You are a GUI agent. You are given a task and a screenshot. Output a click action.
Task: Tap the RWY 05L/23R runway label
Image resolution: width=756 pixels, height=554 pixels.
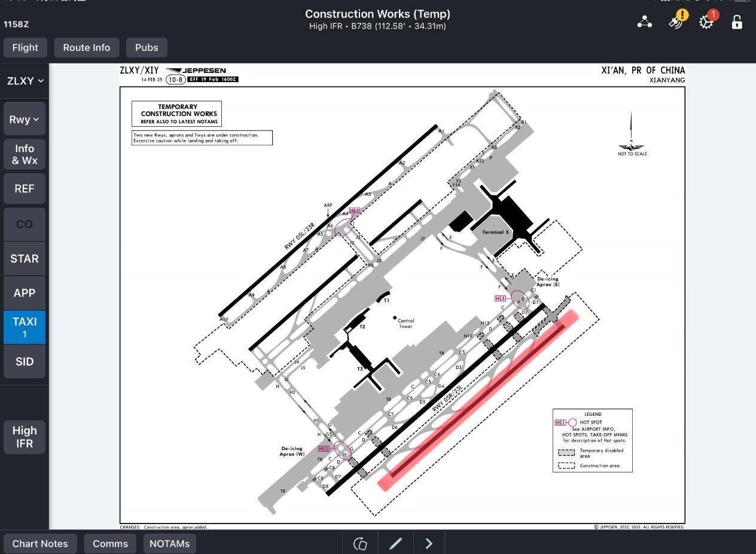(x=300, y=236)
